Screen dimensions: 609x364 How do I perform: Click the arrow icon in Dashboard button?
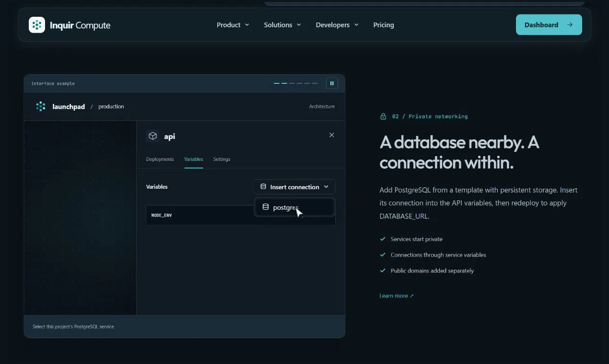[x=569, y=25]
